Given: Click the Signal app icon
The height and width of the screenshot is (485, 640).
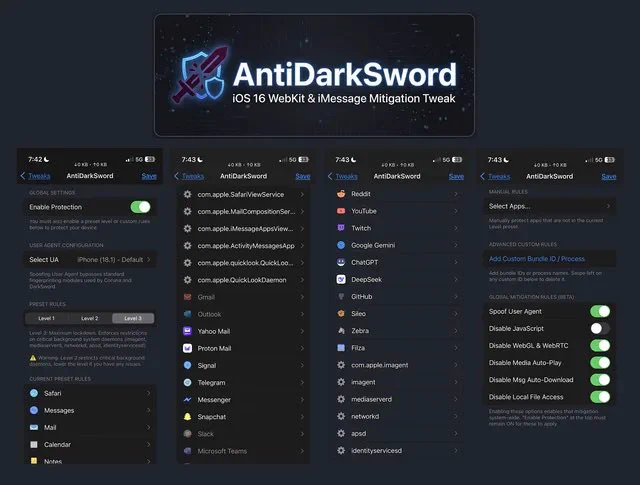Looking at the screenshot, I should (x=187, y=365).
